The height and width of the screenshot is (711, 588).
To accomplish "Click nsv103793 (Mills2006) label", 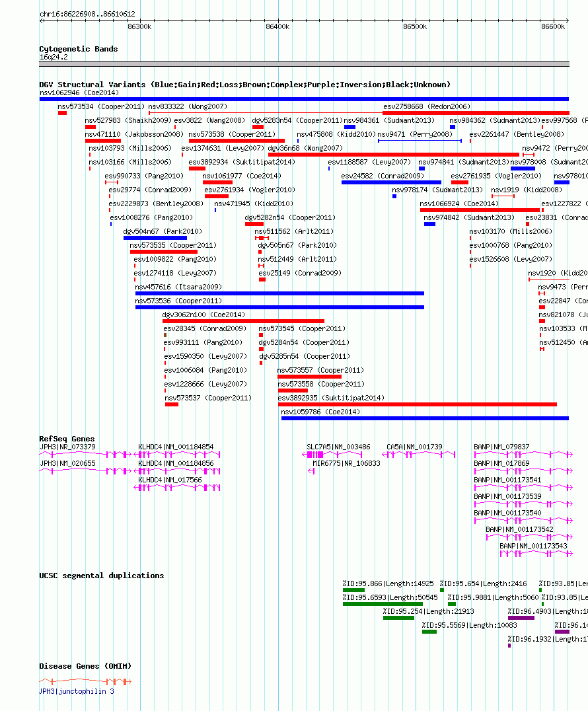I will [130, 148].
